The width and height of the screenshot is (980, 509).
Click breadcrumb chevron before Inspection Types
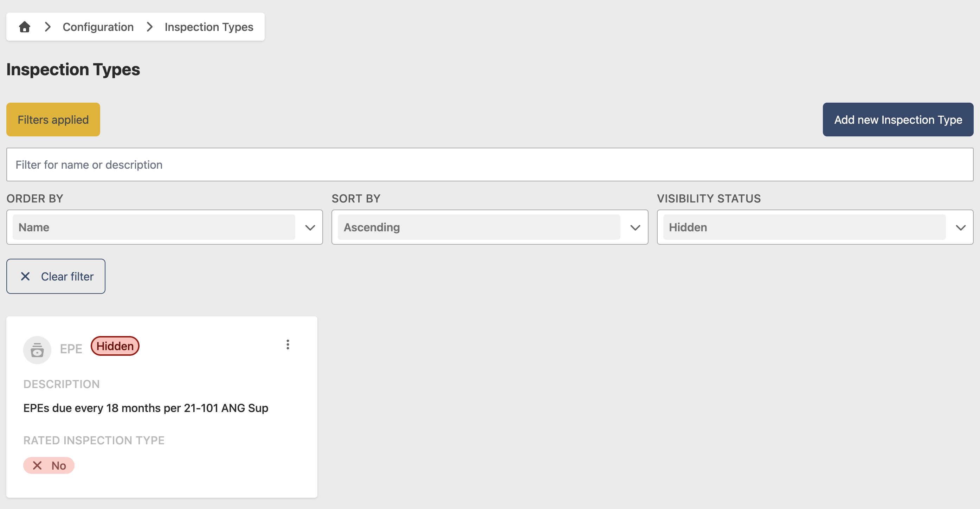pyautogui.click(x=149, y=27)
